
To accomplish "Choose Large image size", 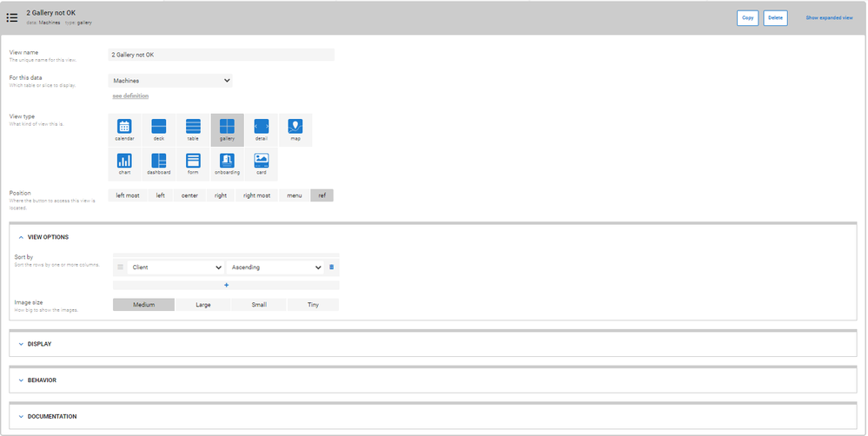I will 203,305.
